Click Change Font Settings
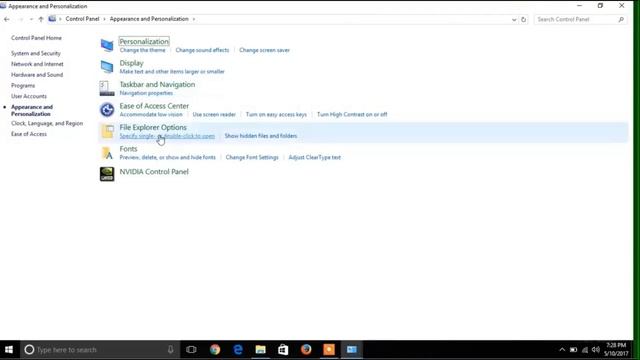 click(252, 158)
